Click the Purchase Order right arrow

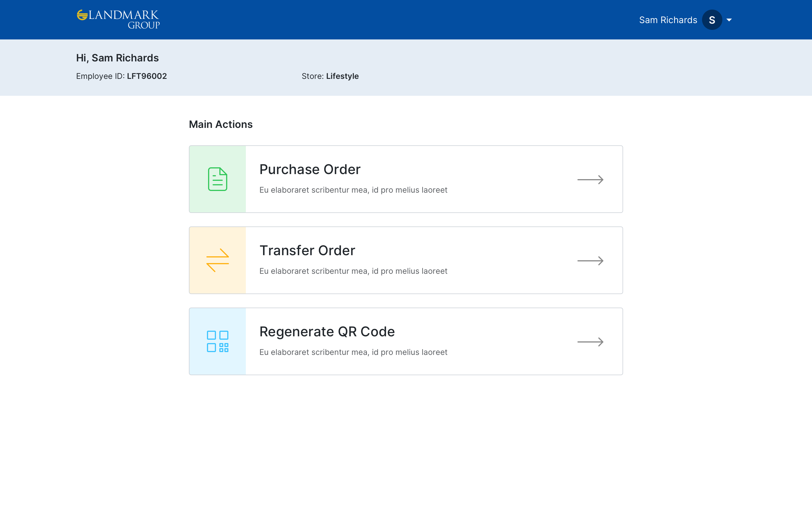(590, 180)
